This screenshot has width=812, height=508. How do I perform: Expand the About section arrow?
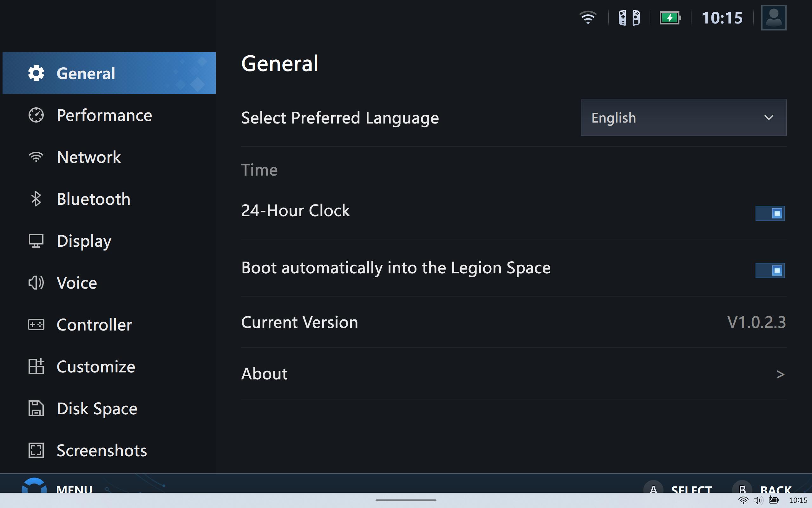pos(780,374)
